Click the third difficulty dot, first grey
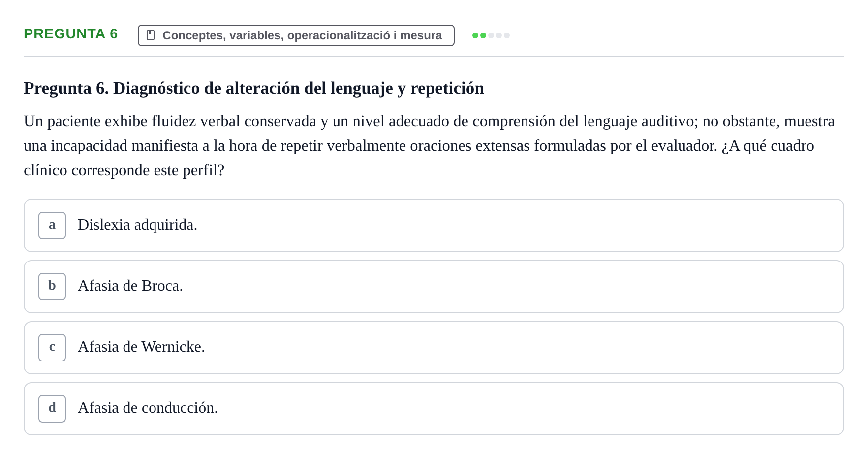This screenshot has height=459, width=868. coord(491,35)
